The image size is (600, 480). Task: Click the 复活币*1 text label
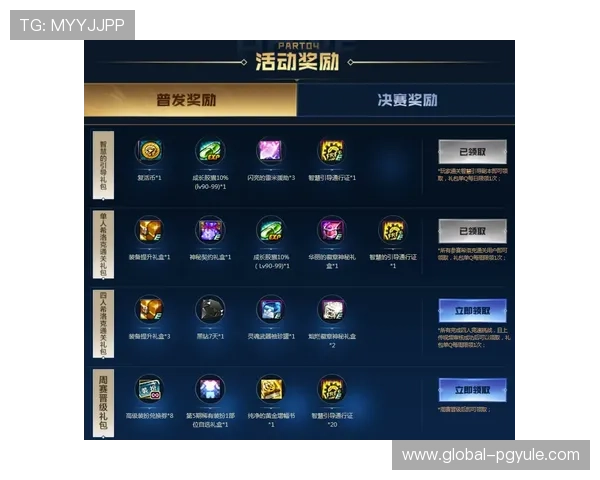click(149, 178)
